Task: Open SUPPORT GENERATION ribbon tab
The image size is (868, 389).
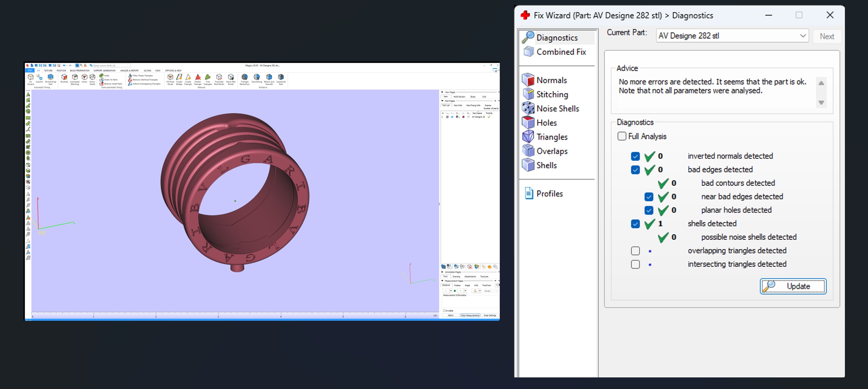Action: [x=104, y=71]
